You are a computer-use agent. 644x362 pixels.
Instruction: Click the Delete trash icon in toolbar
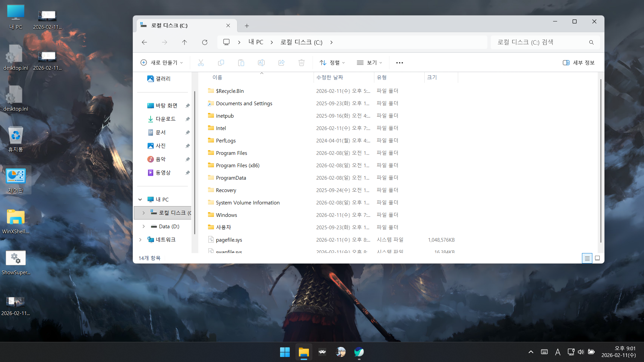tap(302, 63)
